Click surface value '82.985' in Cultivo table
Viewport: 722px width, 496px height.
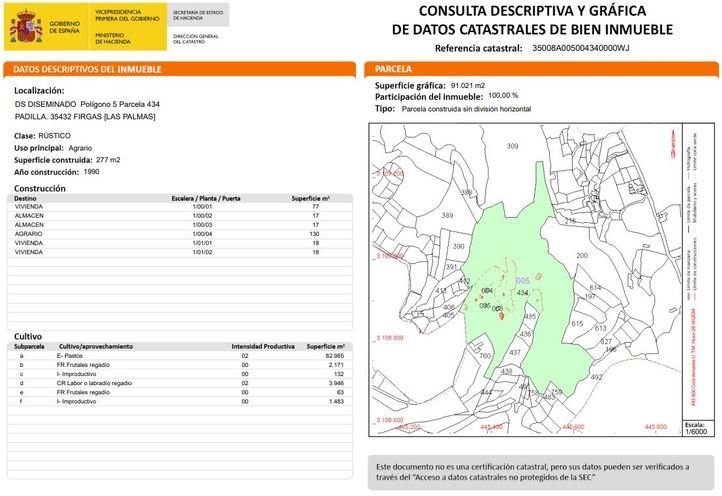(x=335, y=356)
